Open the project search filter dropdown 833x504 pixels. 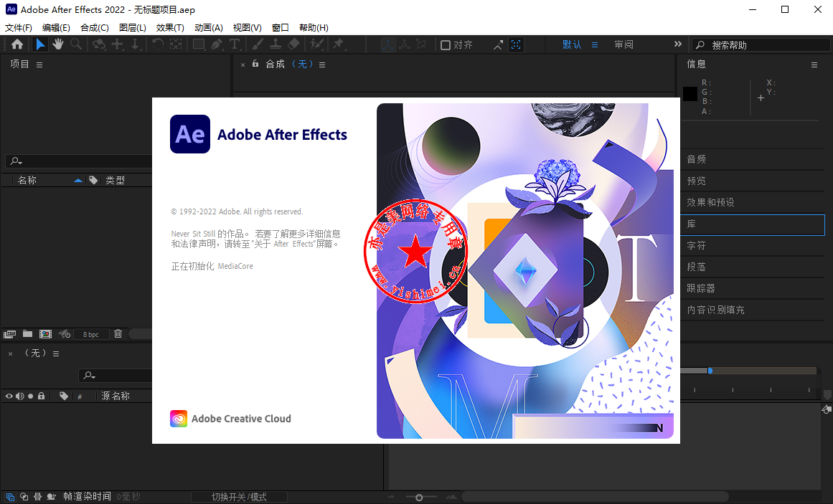(16, 161)
